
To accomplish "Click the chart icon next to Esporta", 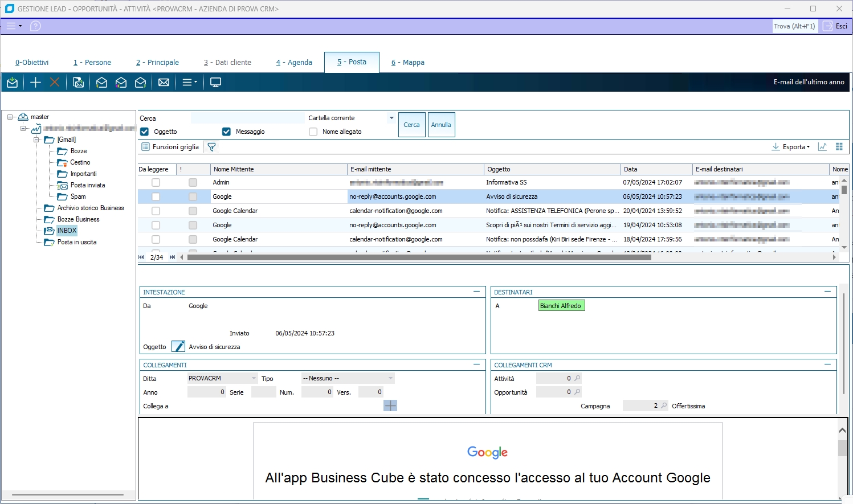I will [822, 147].
